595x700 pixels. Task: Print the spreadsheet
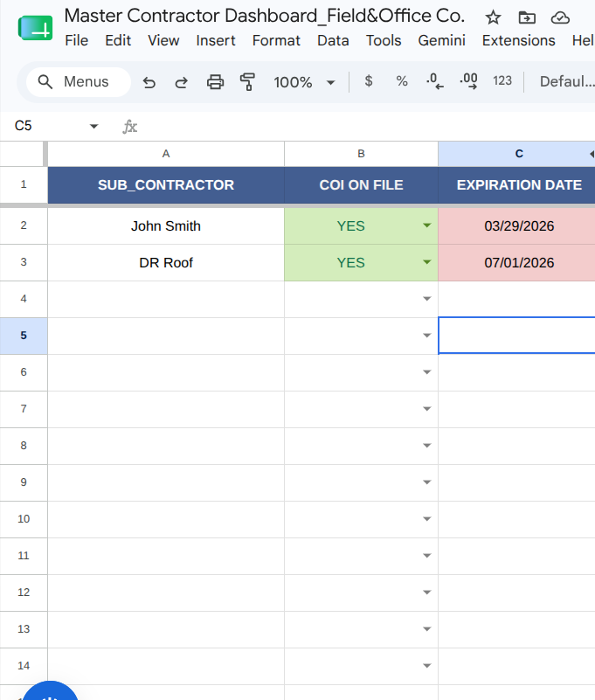215,82
